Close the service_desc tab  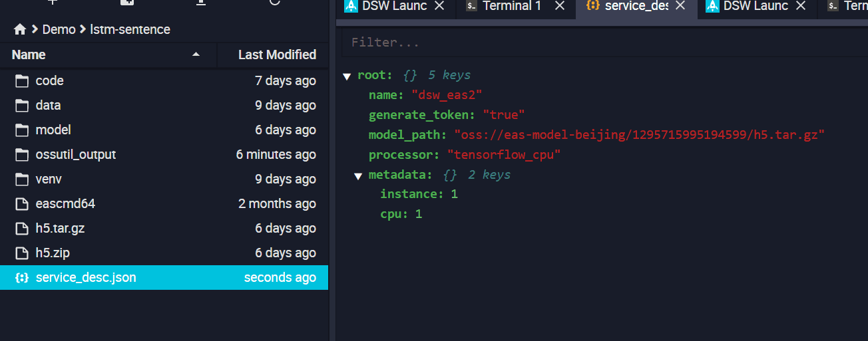(680, 6)
